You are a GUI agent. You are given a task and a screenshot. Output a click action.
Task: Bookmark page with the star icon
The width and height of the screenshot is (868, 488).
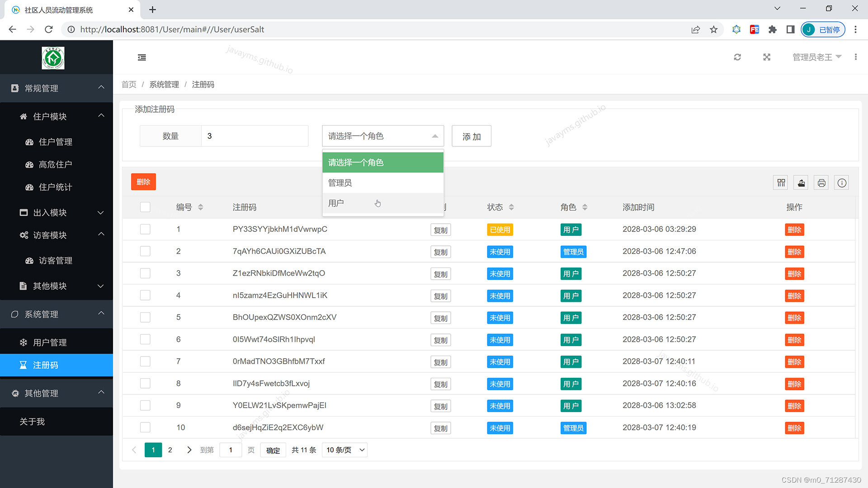713,29
